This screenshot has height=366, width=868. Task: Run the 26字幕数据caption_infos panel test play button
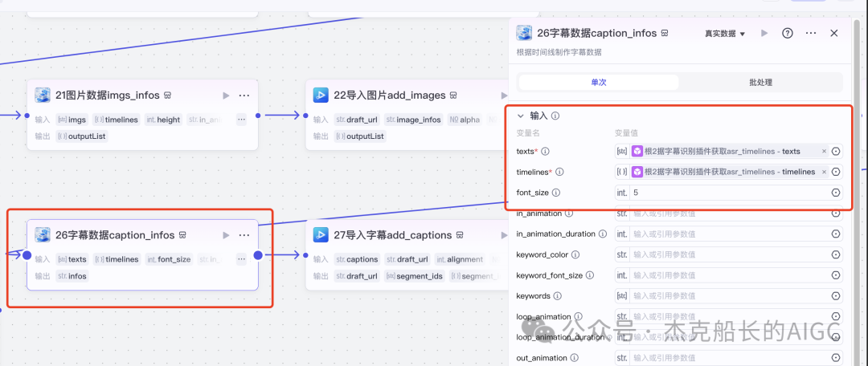tap(764, 33)
